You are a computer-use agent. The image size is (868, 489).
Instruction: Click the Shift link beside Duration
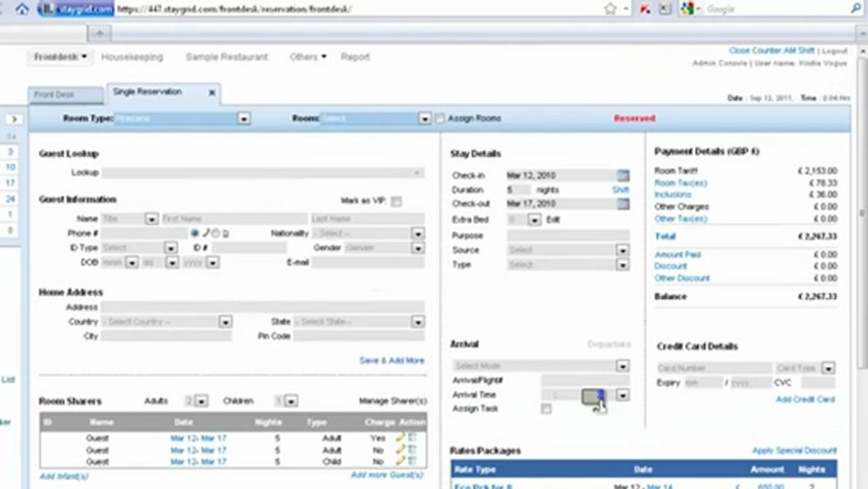click(x=620, y=190)
